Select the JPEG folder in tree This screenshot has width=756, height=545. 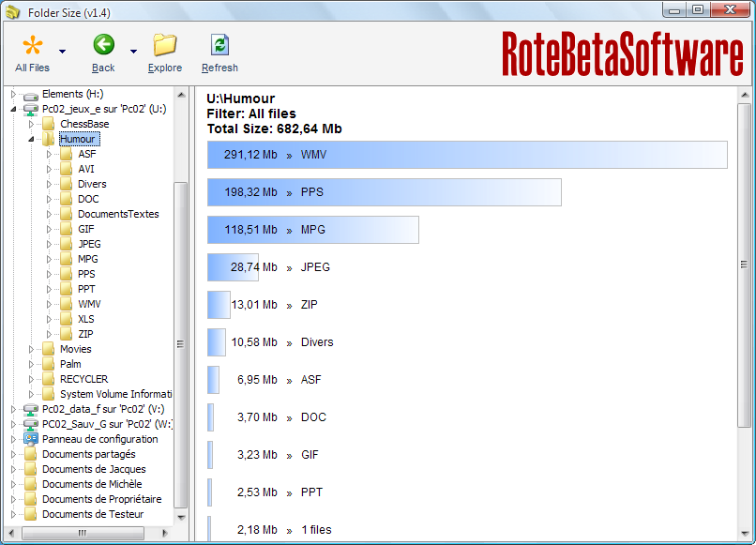[x=89, y=244]
